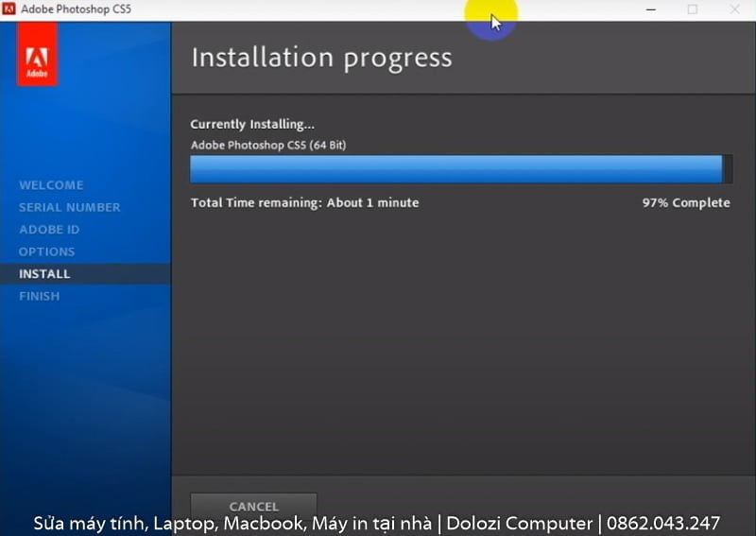This screenshot has height=536, width=756.
Task: Jump to the FINISH step
Action: click(x=39, y=296)
